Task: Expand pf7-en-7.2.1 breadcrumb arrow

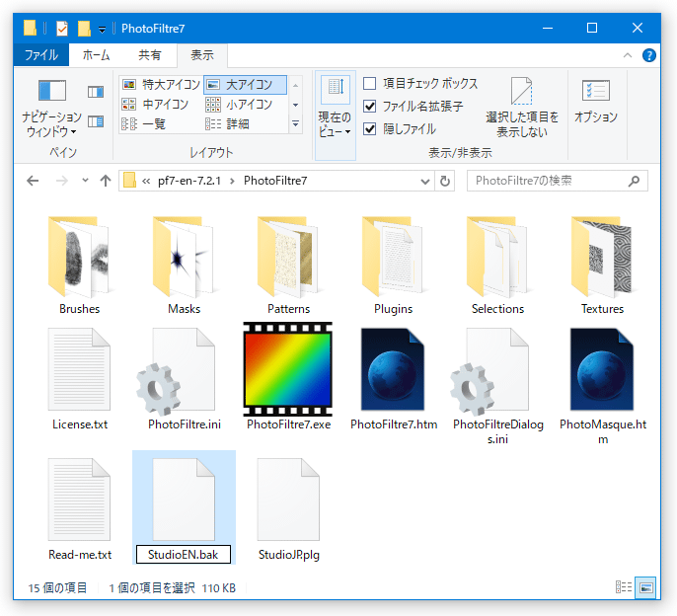Action: pos(232,181)
